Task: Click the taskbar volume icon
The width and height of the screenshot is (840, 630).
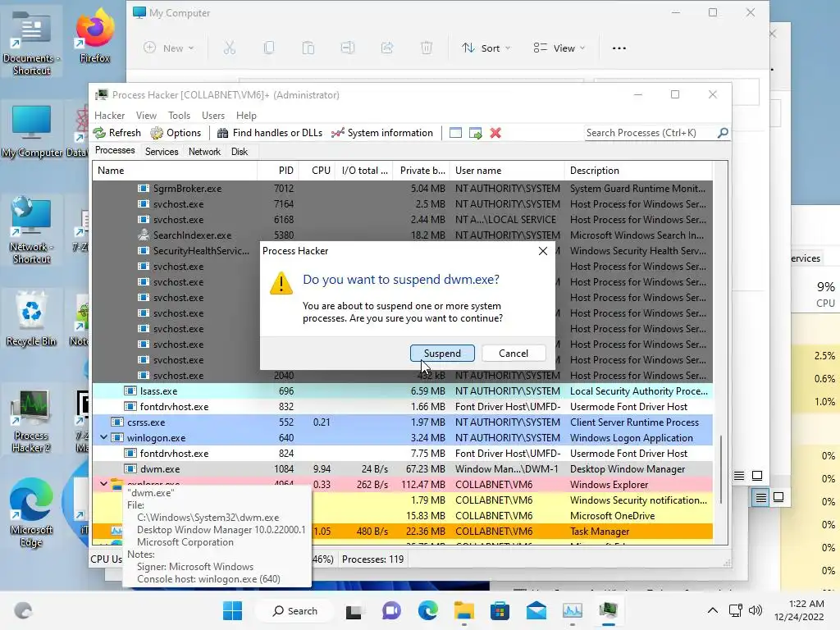Action: [x=756, y=610]
